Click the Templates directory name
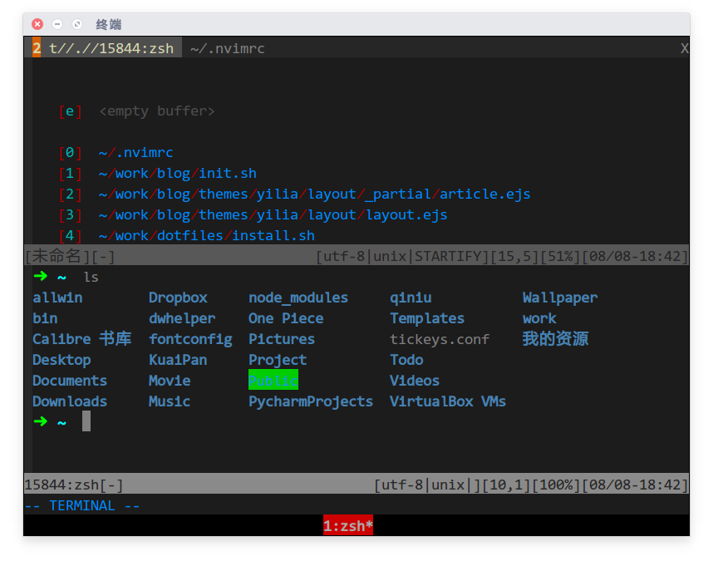 (427, 318)
